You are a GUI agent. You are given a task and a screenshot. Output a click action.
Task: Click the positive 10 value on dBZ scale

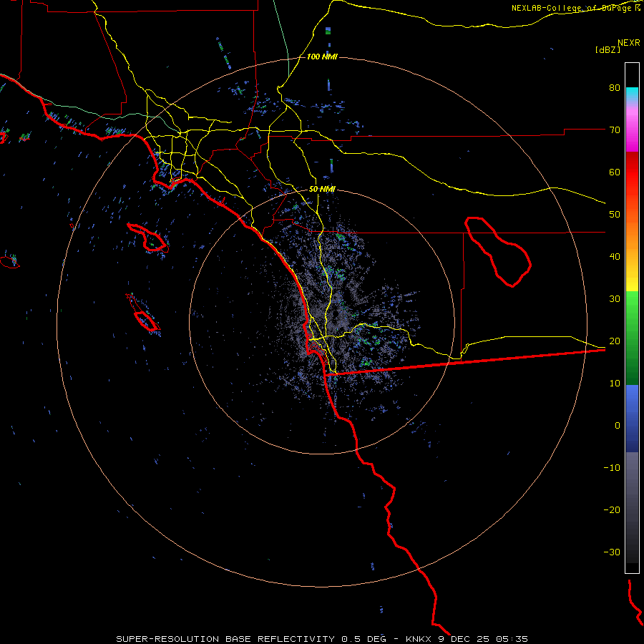coord(615,384)
